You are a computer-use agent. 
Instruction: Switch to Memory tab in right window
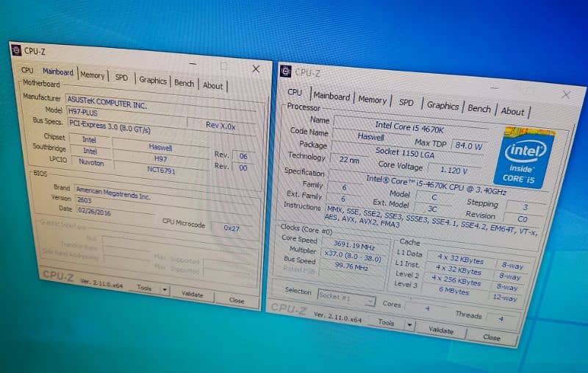pyautogui.click(x=372, y=100)
